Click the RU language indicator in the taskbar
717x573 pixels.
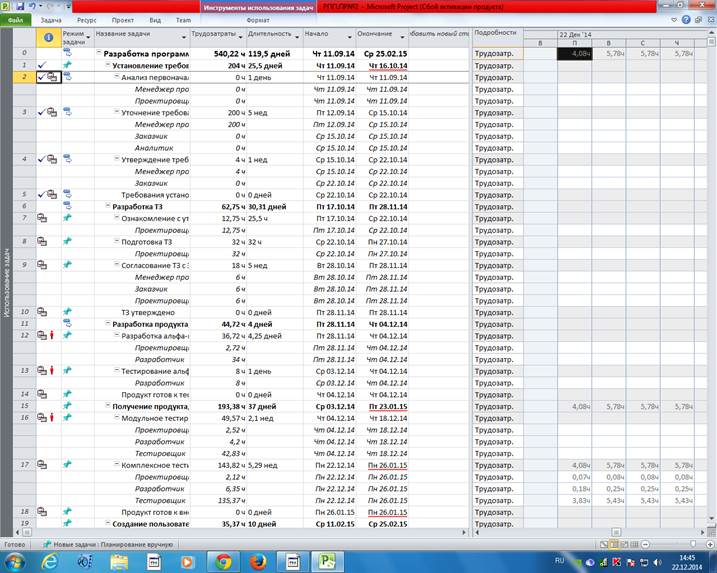(560, 561)
